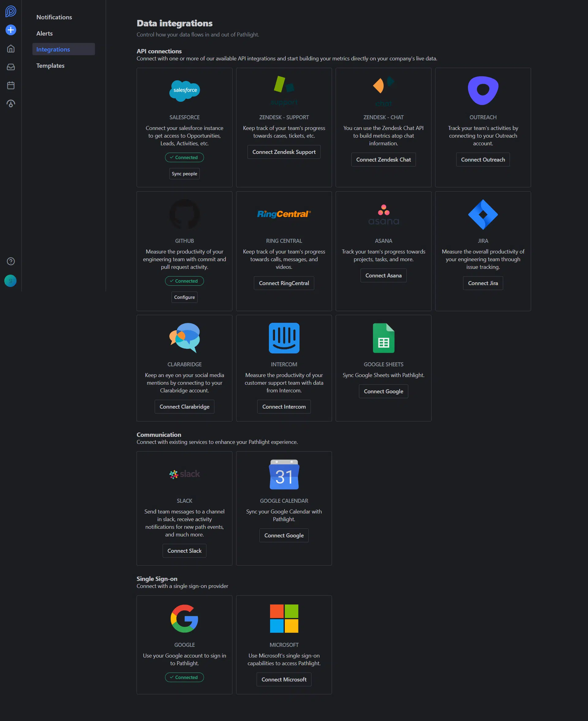Select Notifications in settings menu
The image size is (588, 721).
pyautogui.click(x=54, y=17)
